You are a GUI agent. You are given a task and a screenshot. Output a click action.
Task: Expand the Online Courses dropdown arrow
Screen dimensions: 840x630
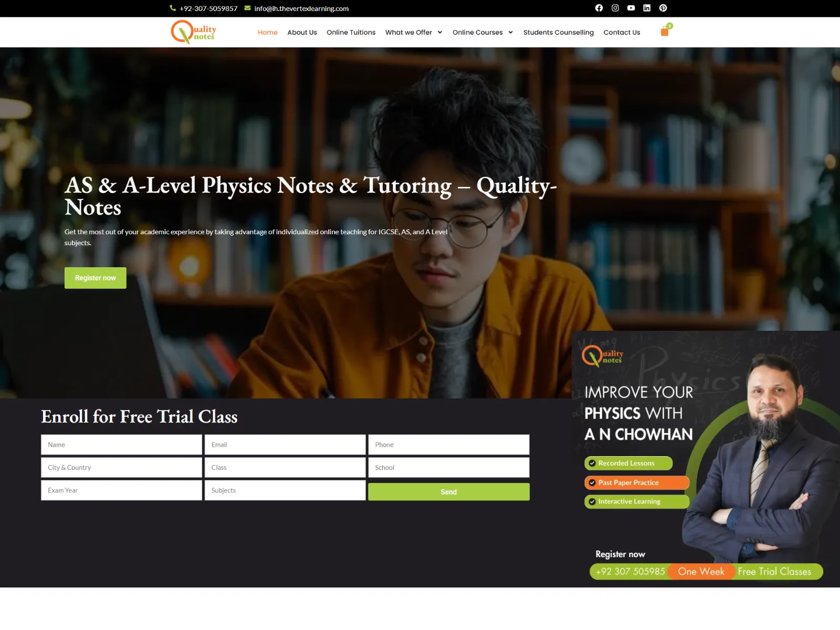510,33
